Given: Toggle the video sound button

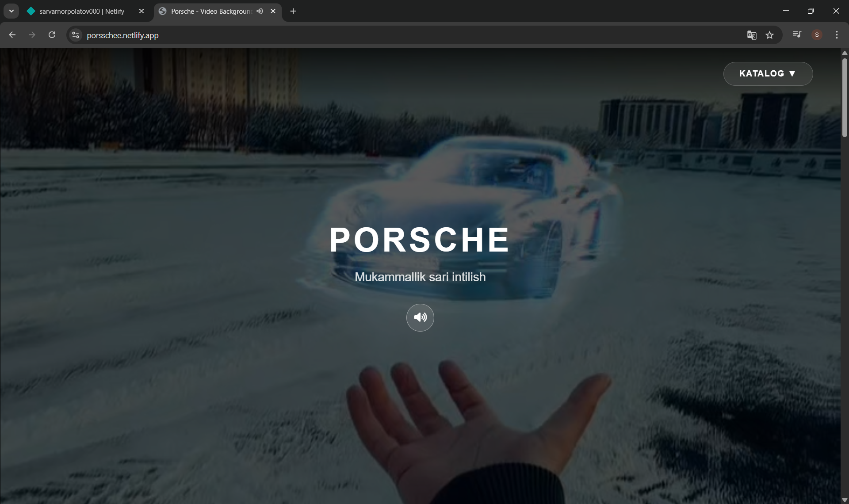Looking at the screenshot, I should 420,317.
